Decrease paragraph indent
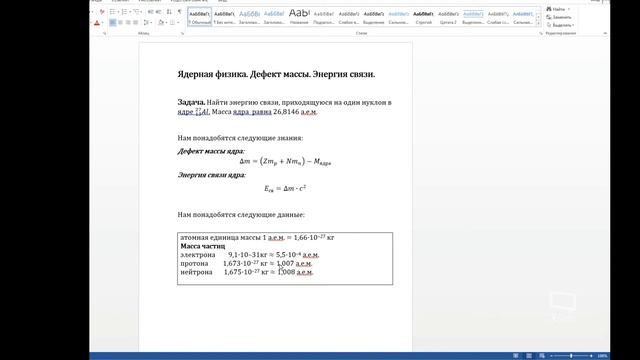 click(x=151, y=12)
